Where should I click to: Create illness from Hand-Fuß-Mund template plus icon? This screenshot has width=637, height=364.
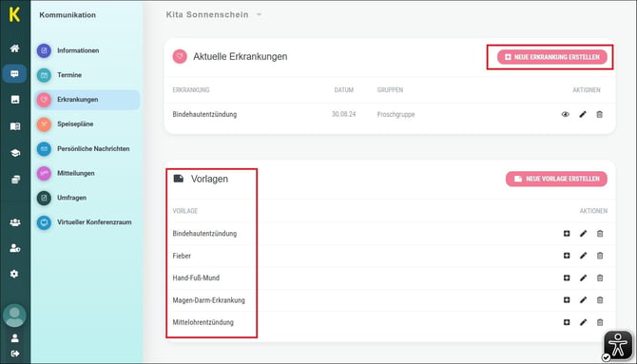pyautogui.click(x=567, y=278)
